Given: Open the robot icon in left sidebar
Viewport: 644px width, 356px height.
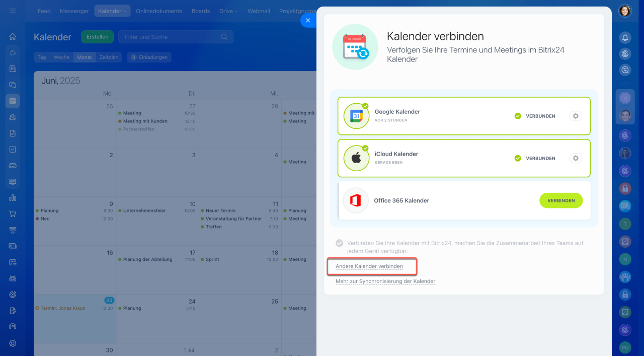Looking at the screenshot, I should (x=13, y=278).
